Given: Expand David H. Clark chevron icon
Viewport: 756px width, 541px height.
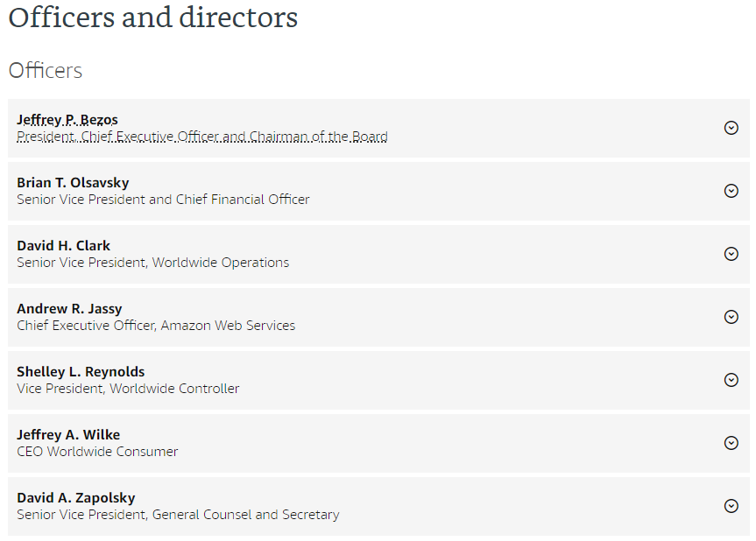Looking at the screenshot, I should point(731,254).
